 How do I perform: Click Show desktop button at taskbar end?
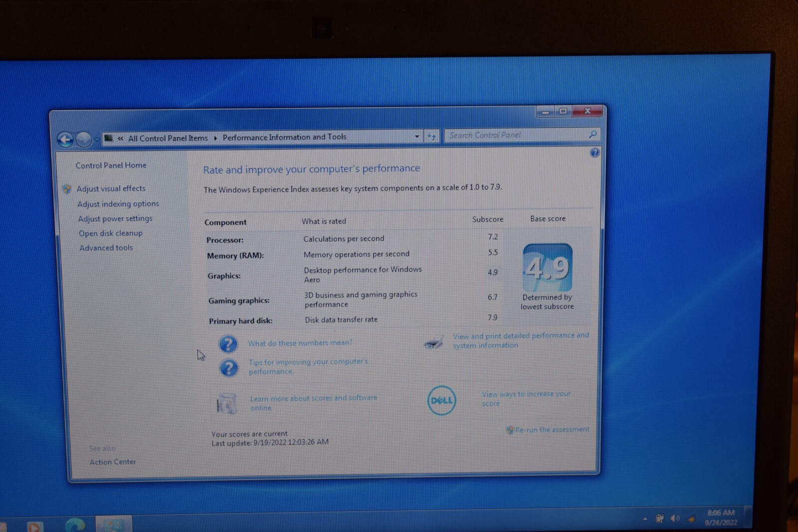[748, 517]
